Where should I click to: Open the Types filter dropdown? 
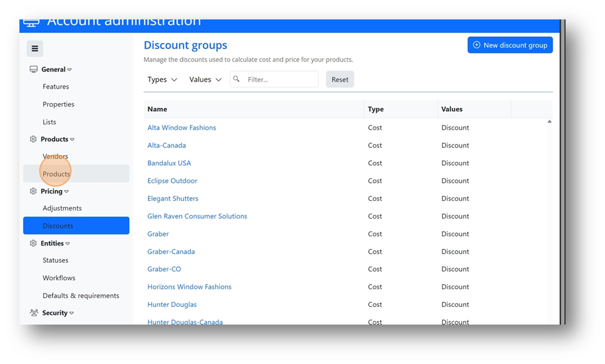tap(162, 79)
